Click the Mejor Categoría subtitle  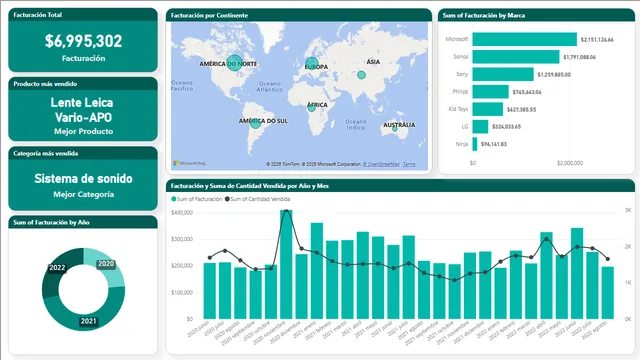(x=84, y=194)
